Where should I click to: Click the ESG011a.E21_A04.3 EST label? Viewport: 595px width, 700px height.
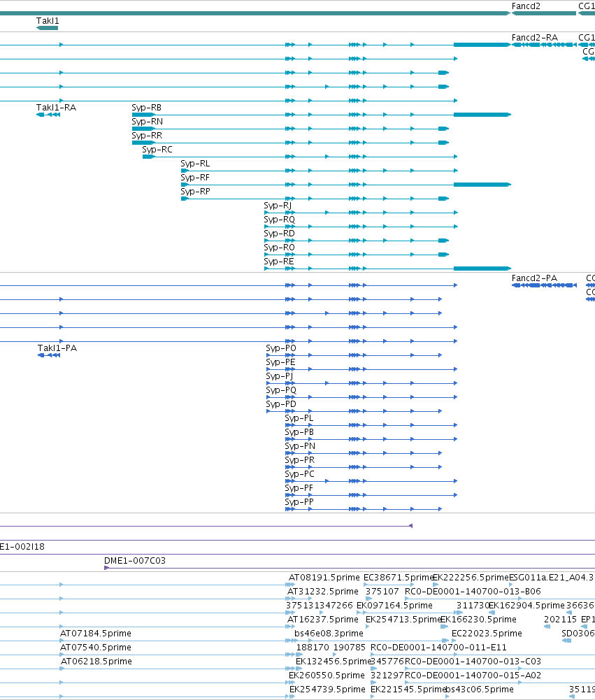(x=552, y=578)
